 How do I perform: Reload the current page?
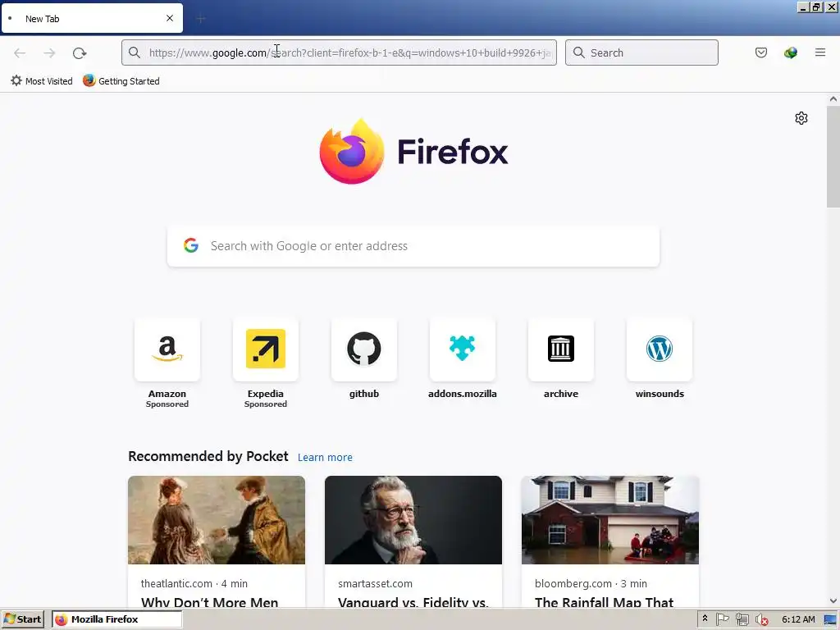pos(80,52)
